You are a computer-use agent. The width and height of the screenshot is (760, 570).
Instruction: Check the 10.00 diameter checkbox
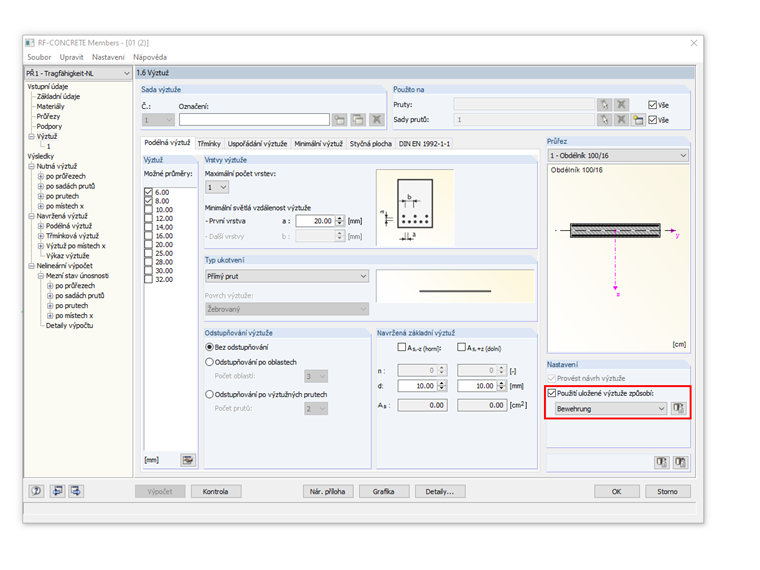coord(148,210)
